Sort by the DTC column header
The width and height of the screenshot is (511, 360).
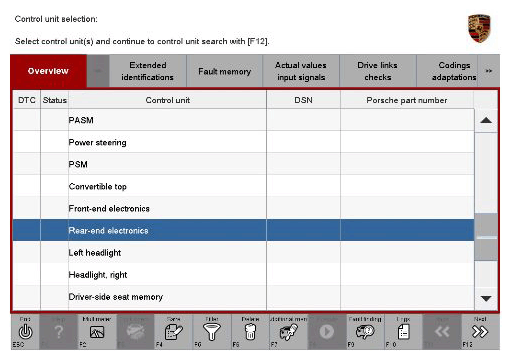pos(27,100)
